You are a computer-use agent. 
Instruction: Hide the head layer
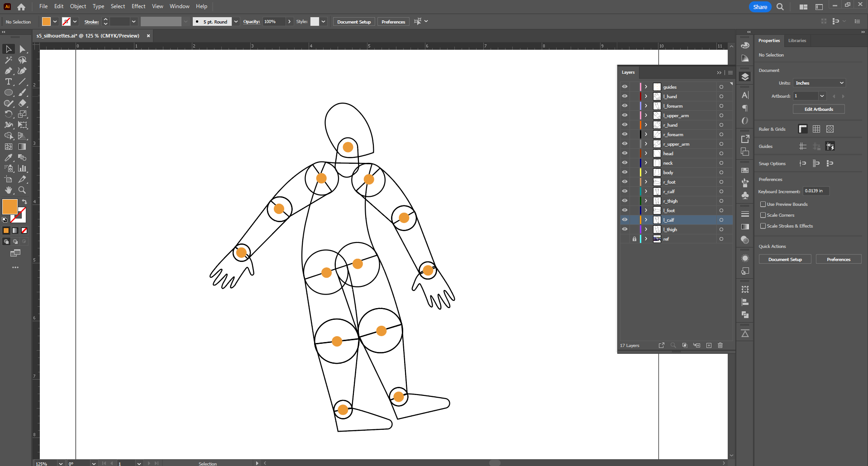(x=625, y=153)
